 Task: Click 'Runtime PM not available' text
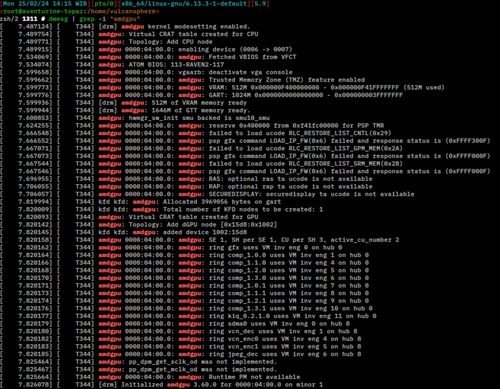pyautogui.click(x=254, y=377)
